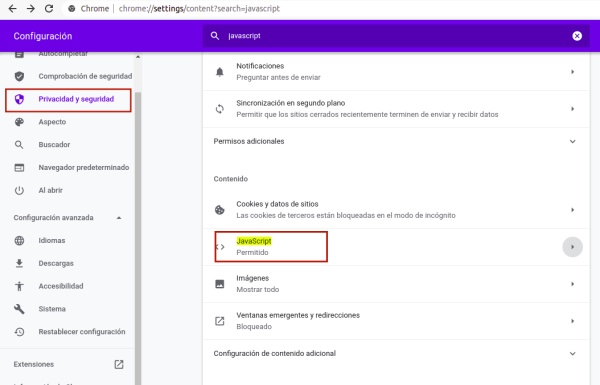Click the code brackets icon for JavaScript
This screenshot has height=385, width=600.
[x=220, y=247]
